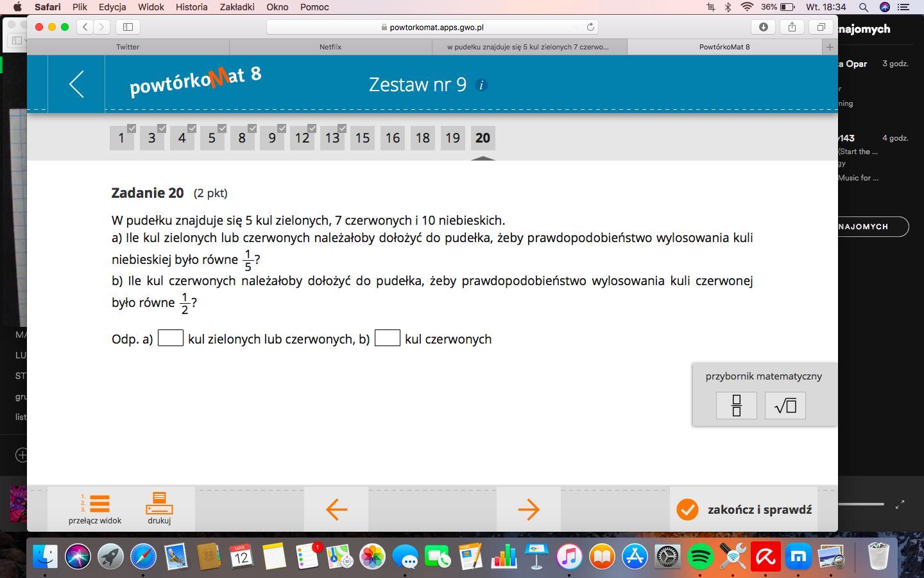Open task number 16
The height and width of the screenshot is (578, 924).
392,137
